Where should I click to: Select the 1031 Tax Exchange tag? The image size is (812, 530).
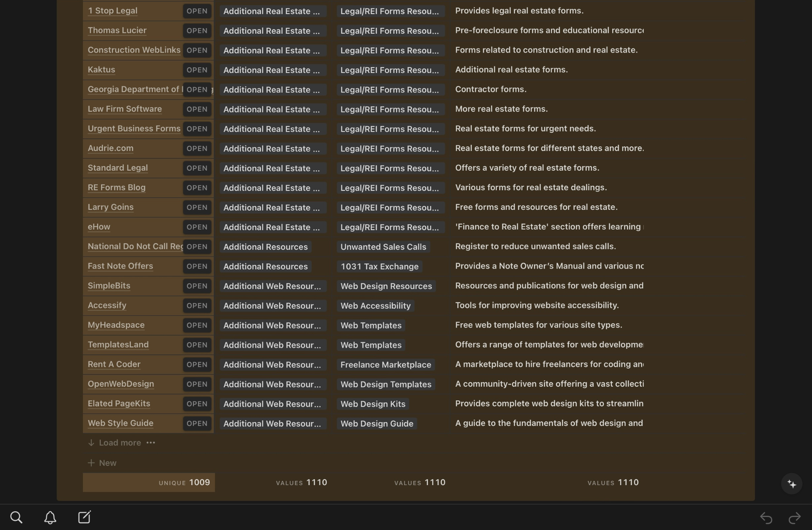click(x=379, y=267)
